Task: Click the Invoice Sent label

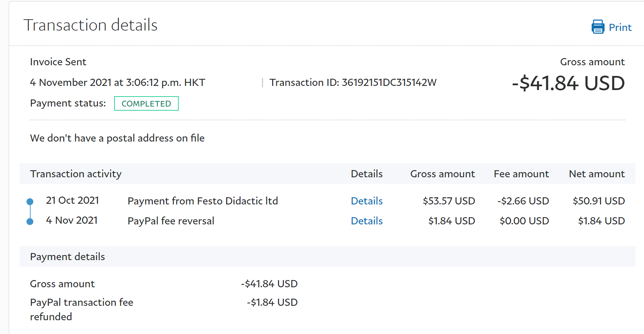Action: (58, 62)
